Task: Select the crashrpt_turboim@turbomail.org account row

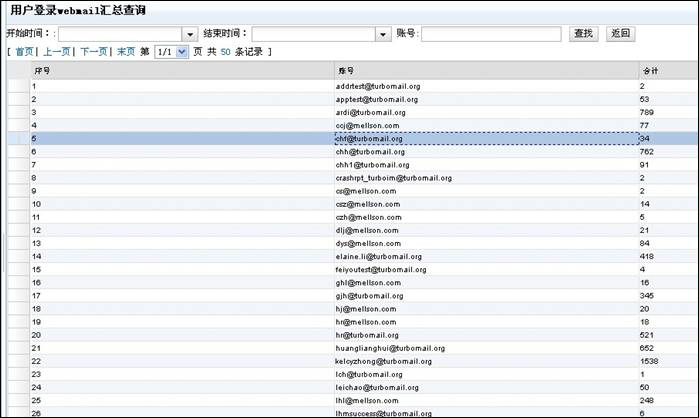Action: 394,178
